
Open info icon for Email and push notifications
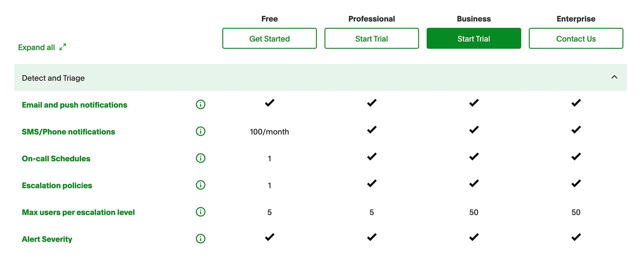(200, 104)
